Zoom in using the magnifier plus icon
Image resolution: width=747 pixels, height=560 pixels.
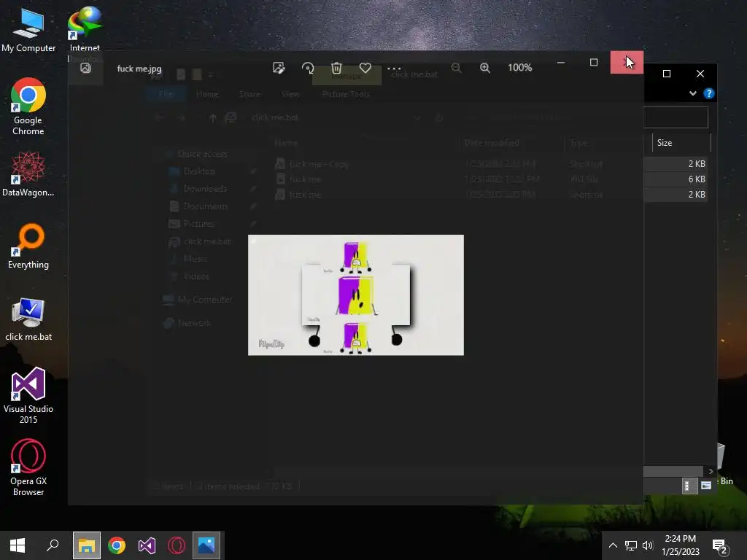[484, 68]
